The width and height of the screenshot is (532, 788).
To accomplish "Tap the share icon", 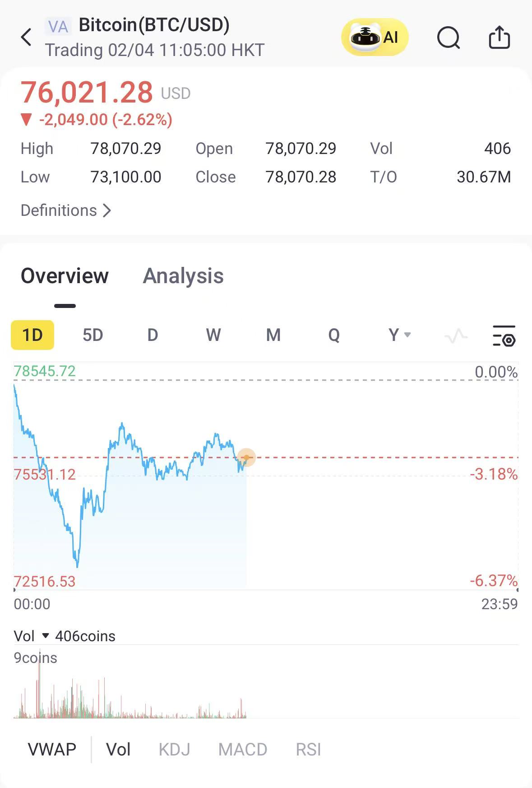I will click(499, 37).
